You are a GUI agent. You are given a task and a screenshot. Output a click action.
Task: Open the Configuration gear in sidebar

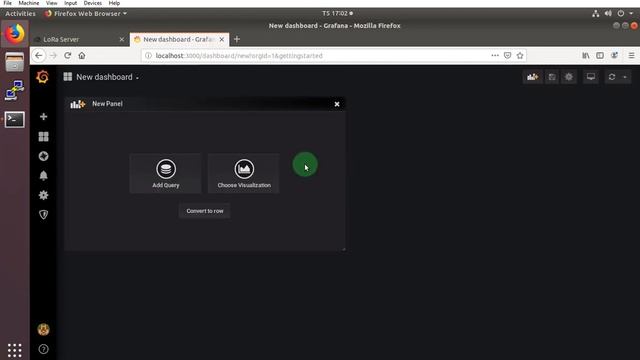click(43, 195)
